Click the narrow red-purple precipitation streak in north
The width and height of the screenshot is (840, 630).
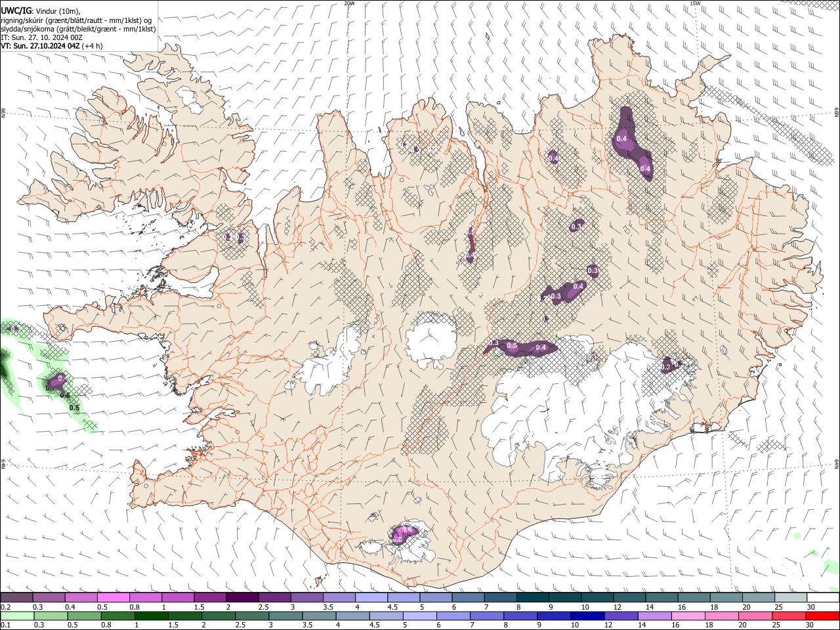(x=470, y=244)
